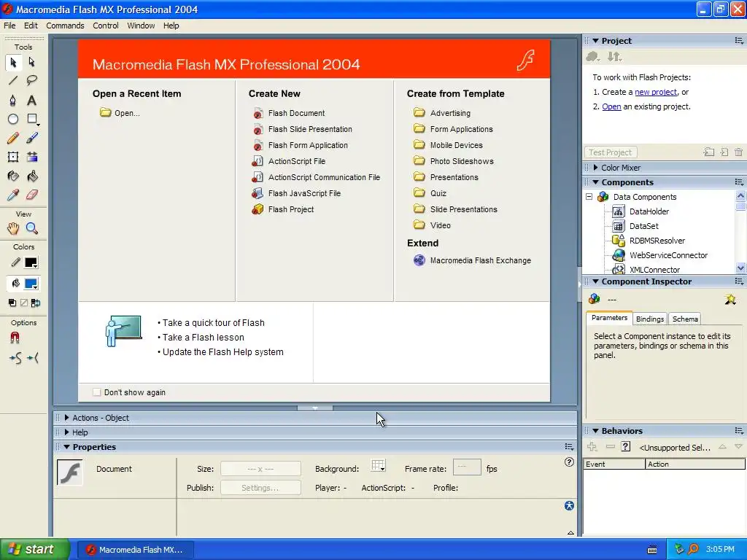
Task: Collapse the Components panel
Action: coord(595,182)
